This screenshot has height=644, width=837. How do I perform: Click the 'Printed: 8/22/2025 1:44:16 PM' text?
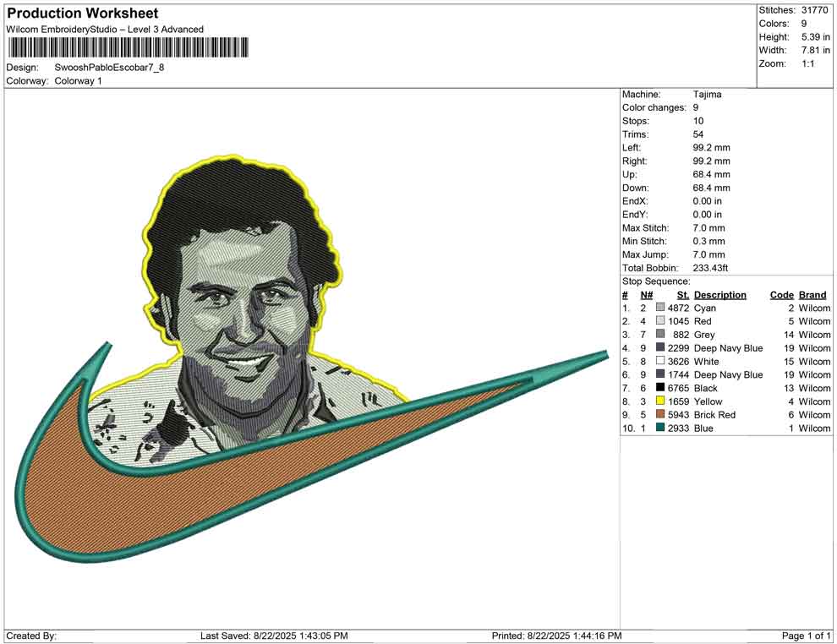557,636
